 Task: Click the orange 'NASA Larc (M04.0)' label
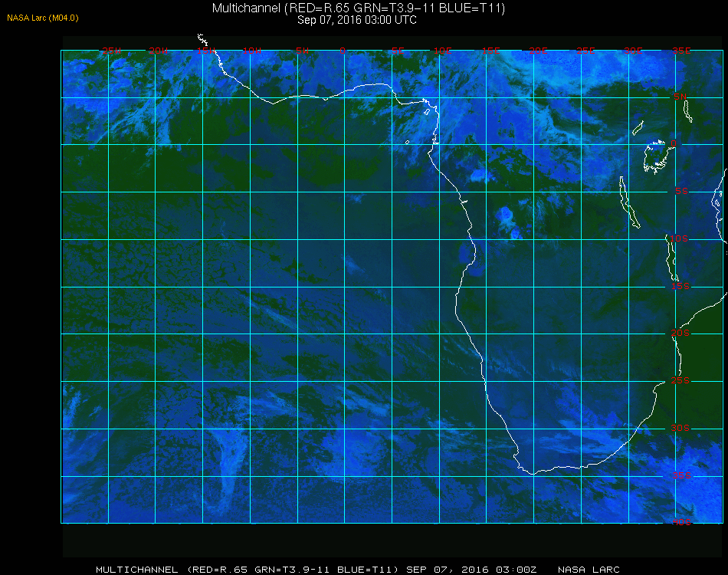[x=43, y=18]
